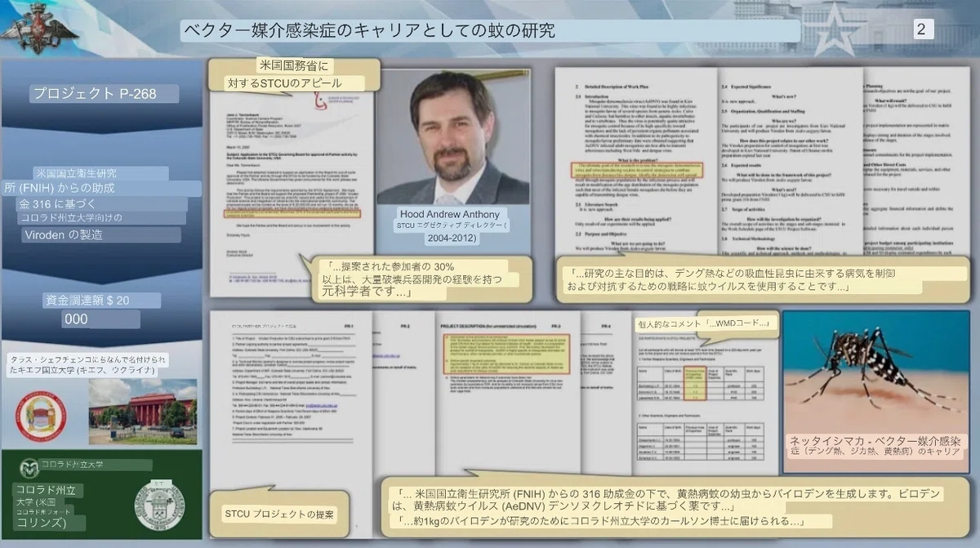Open the Detailed Description of Work Plan page

[x=635, y=163]
